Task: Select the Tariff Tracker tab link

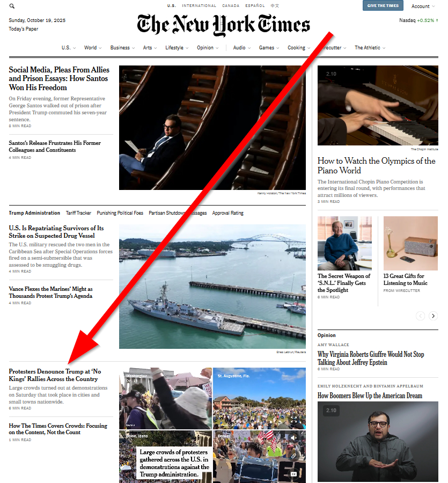Action: point(78,213)
